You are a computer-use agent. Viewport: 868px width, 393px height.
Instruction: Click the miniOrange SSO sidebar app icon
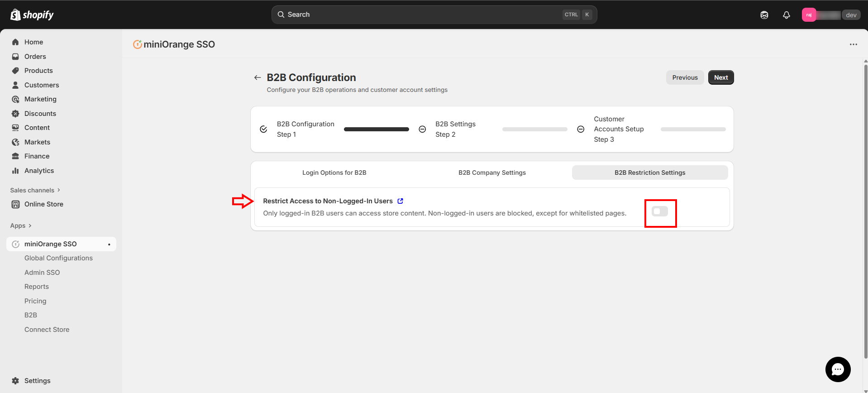pos(15,244)
